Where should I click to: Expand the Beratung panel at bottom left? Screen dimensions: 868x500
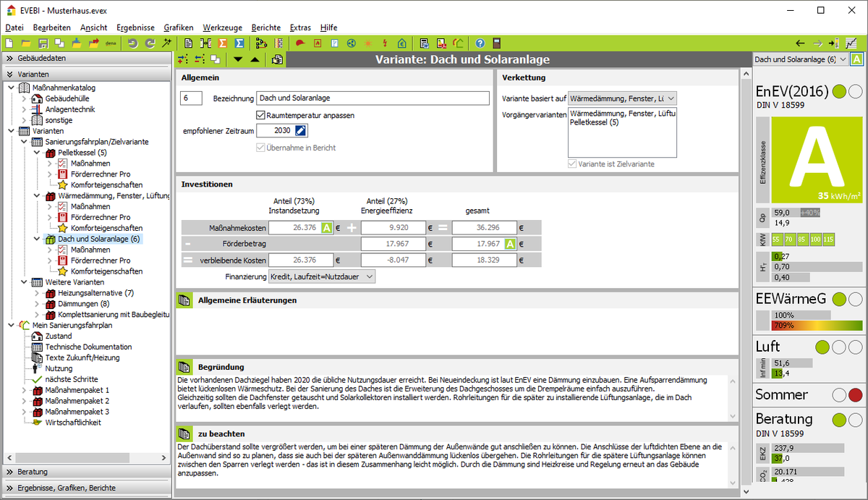[86, 472]
